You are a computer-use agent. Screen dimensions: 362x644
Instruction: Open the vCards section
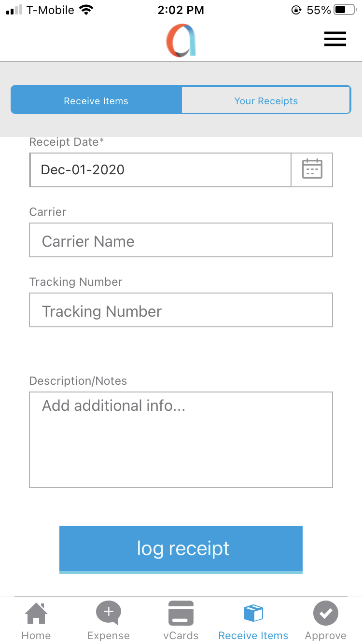(x=181, y=621)
